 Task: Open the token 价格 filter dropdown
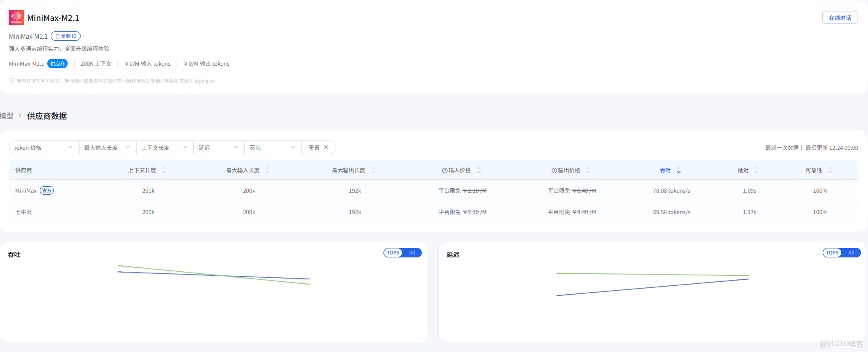click(44, 148)
